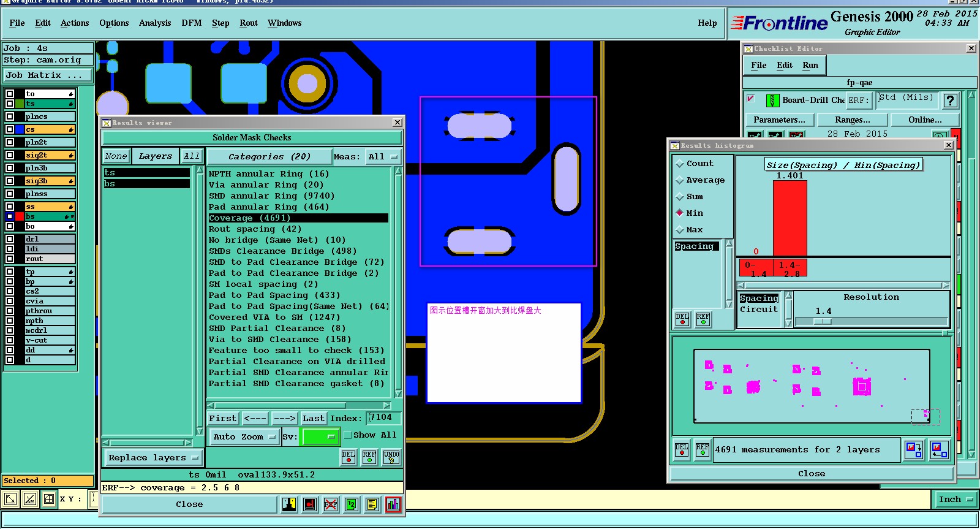
Task: Click the UNDO icon in Results viewer
Action: coord(391,457)
